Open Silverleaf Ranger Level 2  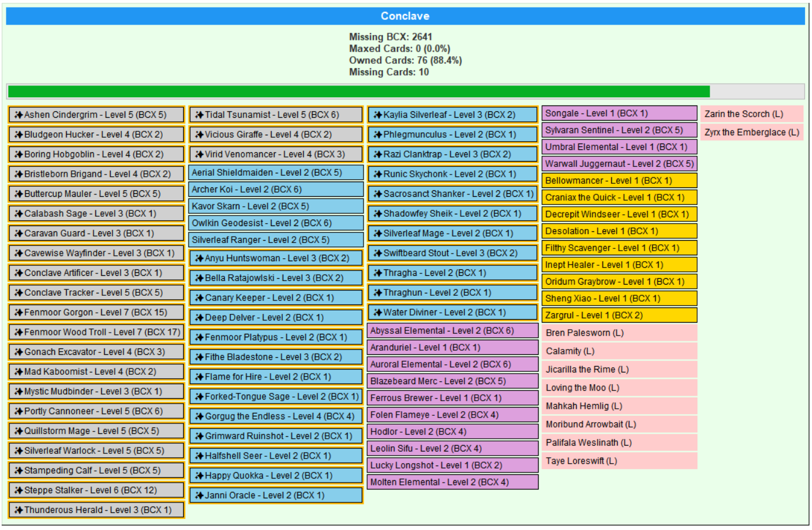(x=276, y=240)
